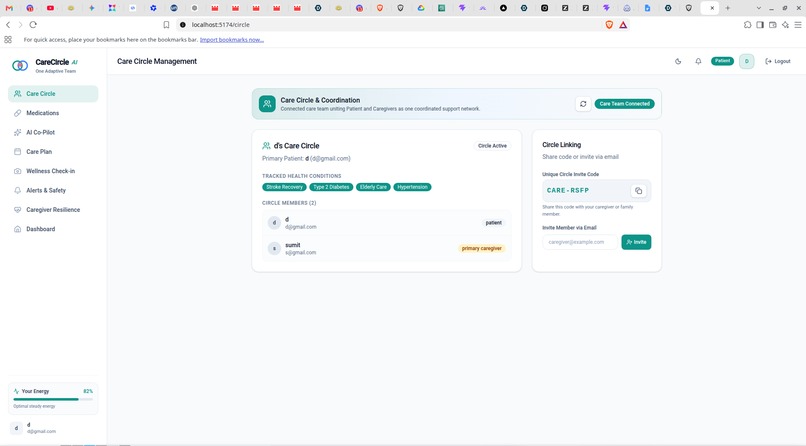This screenshot has width=806, height=446.
Task: Click the primary caregiver role badge
Action: point(482,249)
